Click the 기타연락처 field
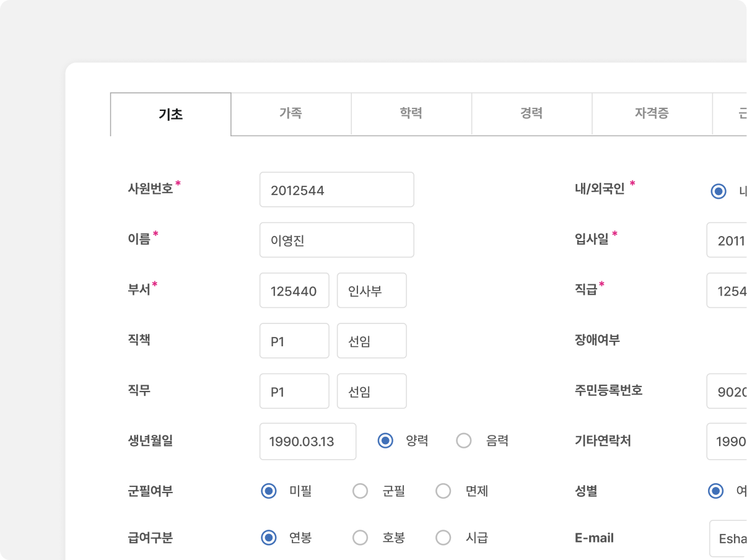The width and height of the screenshot is (747, 560). 727,441
